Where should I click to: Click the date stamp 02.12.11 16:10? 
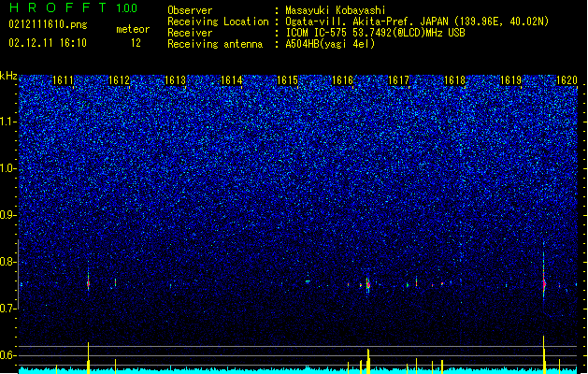pyautogui.click(x=48, y=42)
